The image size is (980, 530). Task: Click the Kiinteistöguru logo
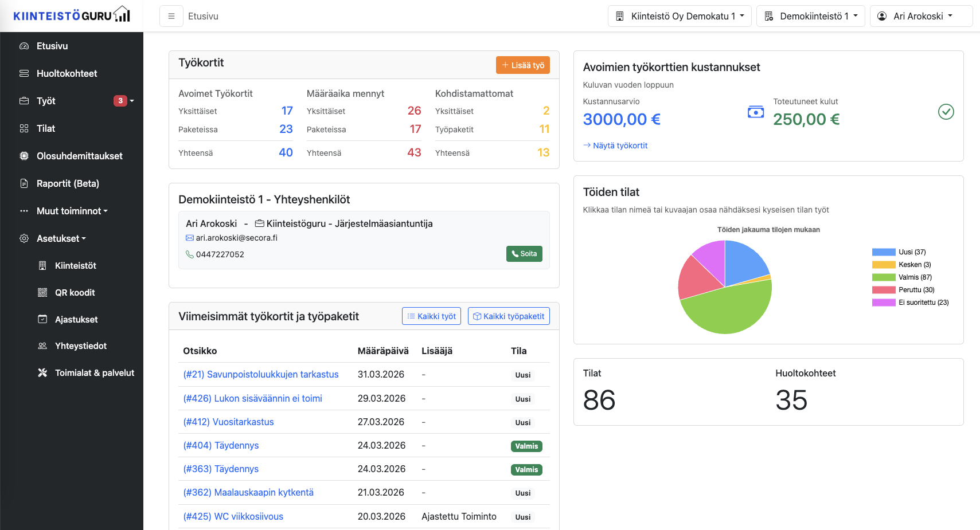pyautogui.click(x=72, y=15)
